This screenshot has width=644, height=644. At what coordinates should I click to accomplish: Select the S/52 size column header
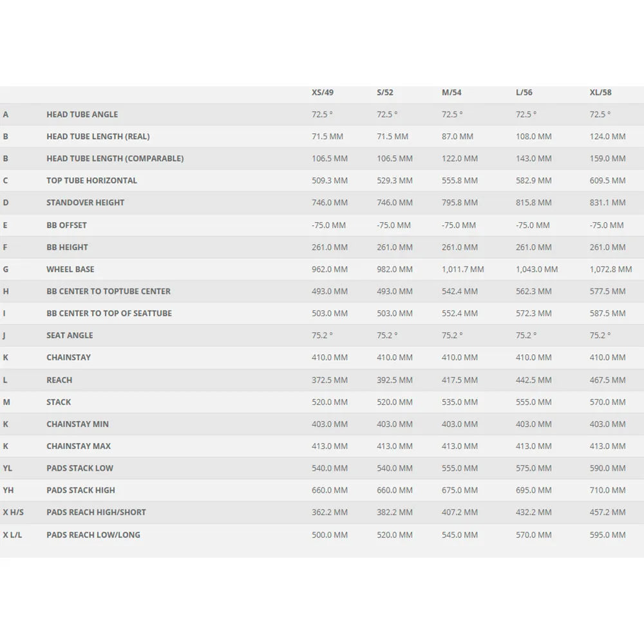click(385, 92)
